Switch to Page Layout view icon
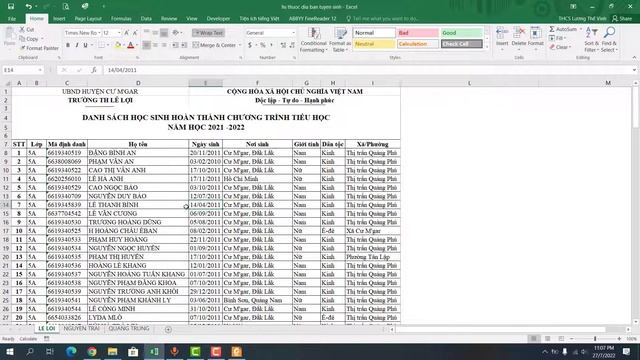This screenshot has width=640, height=360. [x=547, y=339]
